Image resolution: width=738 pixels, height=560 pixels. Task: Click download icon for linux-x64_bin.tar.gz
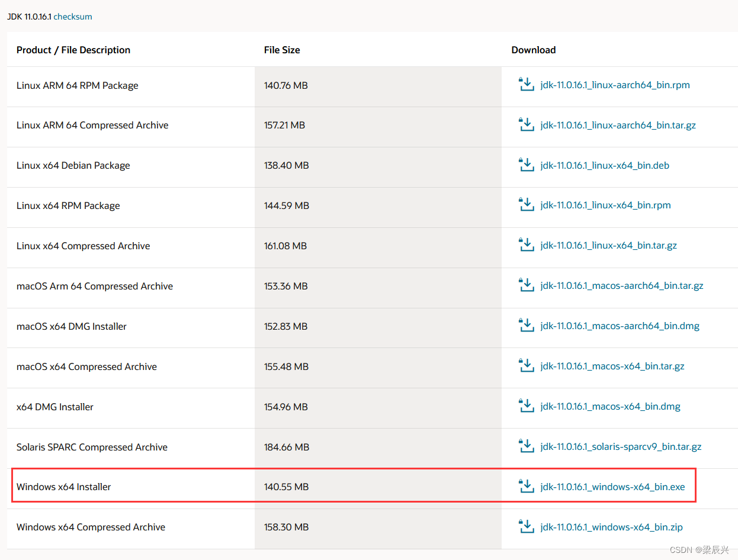[526, 245]
